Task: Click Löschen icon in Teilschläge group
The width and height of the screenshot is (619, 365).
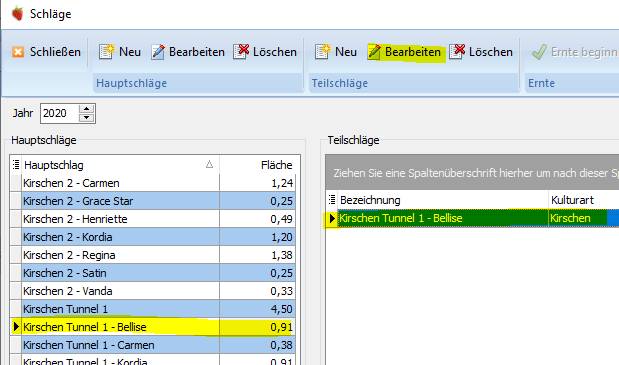Action: [457, 51]
